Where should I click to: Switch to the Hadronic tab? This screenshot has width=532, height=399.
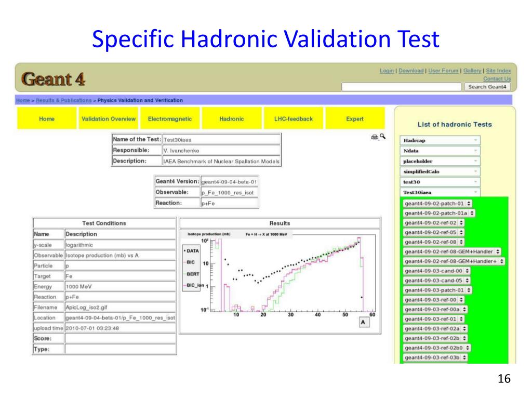pyautogui.click(x=232, y=119)
